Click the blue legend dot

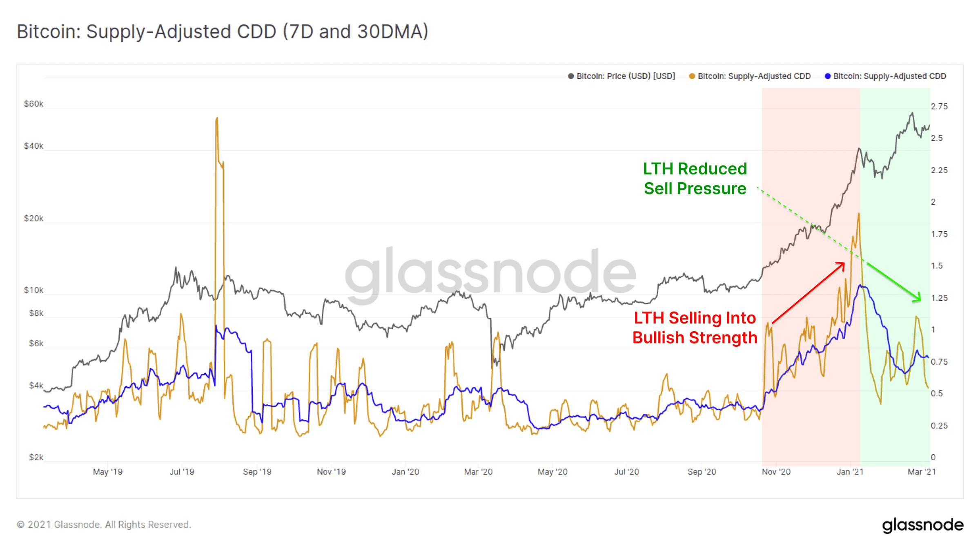[827, 76]
